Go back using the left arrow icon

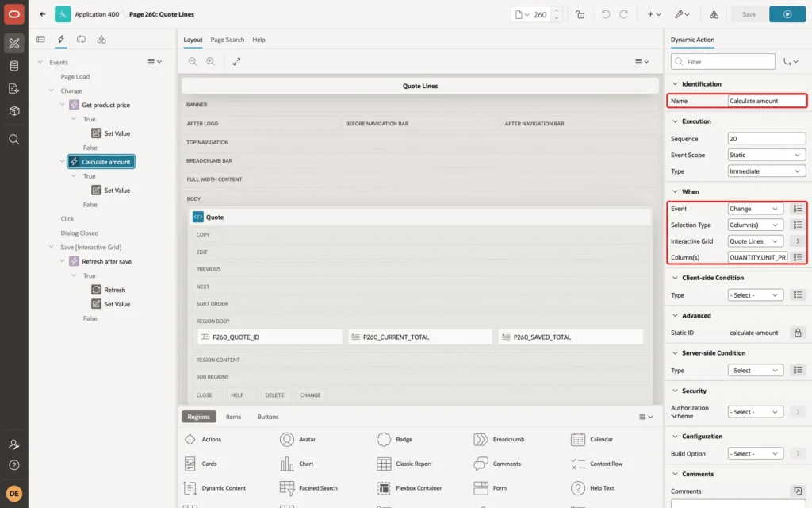click(x=43, y=14)
